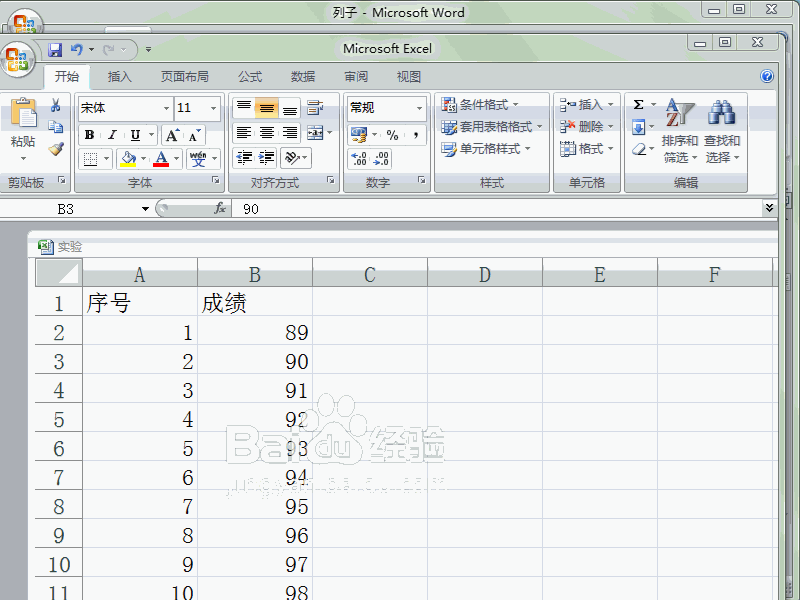Toggle underline formatting
The width and height of the screenshot is (800, 600).
click(x=135, y=135)
